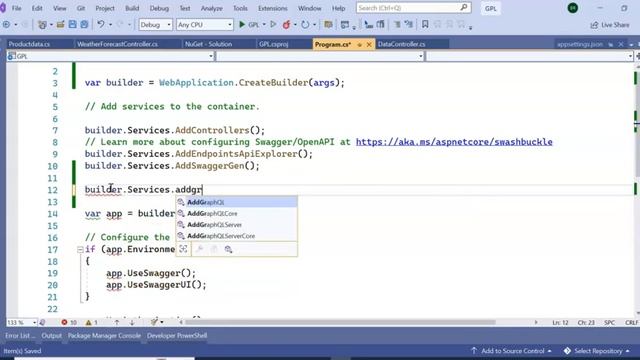Click the Live Share button
This screenshot has width=640, height=360.
(x=610, y=25)
